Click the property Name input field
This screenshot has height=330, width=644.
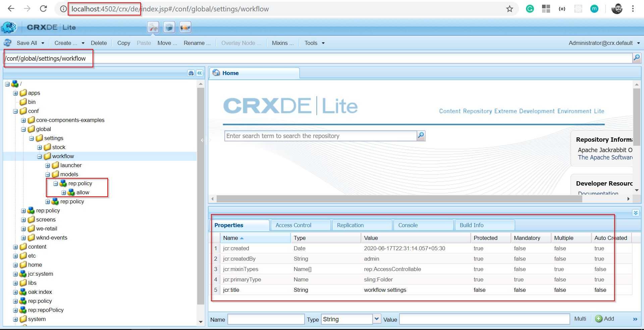point(266,319)
